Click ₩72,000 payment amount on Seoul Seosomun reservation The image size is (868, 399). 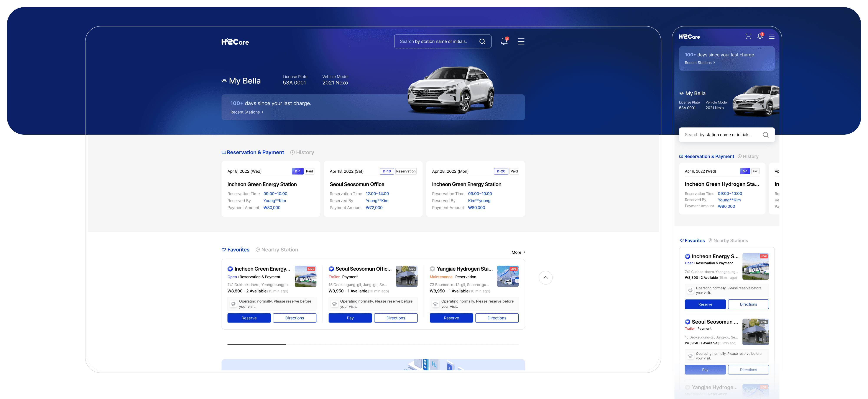click(374, 208)
